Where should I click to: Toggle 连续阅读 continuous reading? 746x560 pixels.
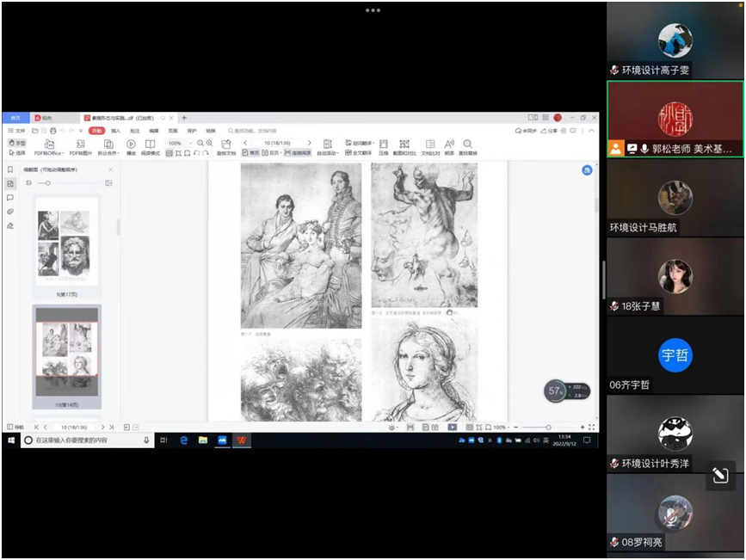tap(298, 153)
